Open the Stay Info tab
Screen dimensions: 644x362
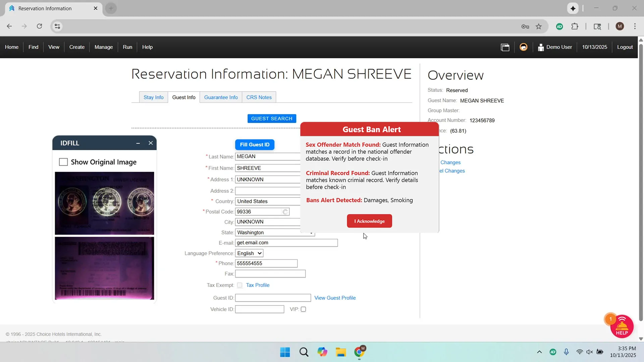[153, 97]
